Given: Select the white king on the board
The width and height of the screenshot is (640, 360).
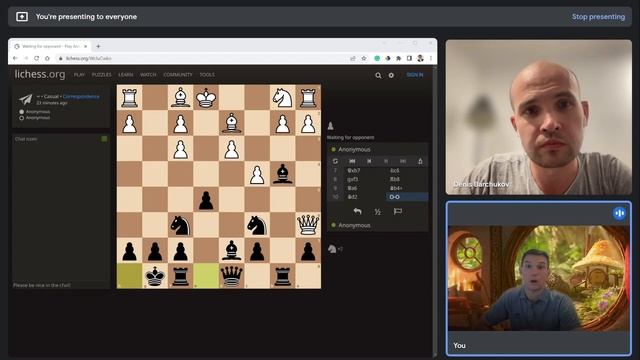Looking at the screenshot, I should point(206,98).
